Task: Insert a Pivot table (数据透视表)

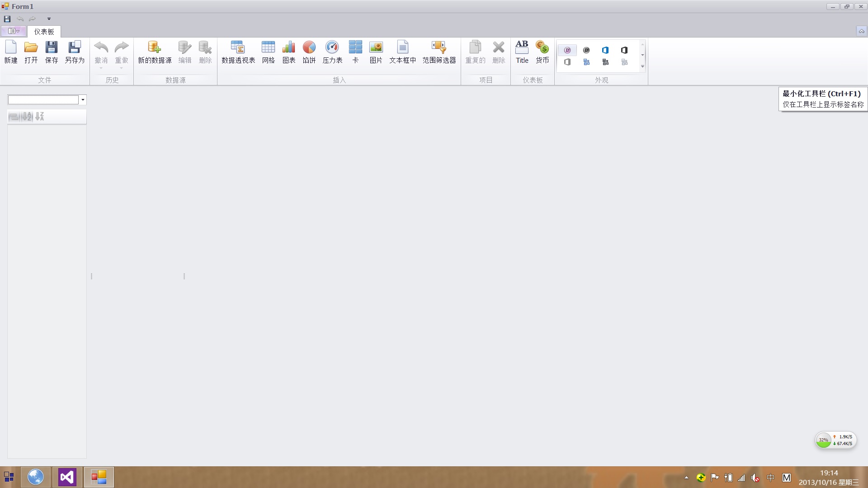Action: coord(238,52)
